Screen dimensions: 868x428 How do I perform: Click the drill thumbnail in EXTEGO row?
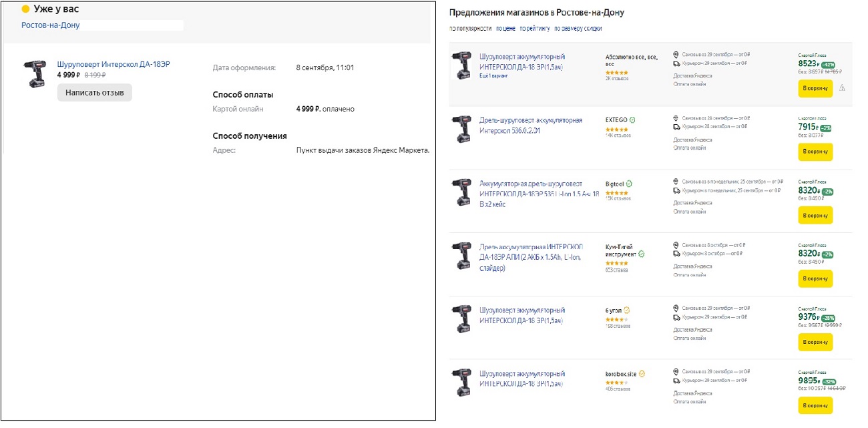tap(461, 129)
